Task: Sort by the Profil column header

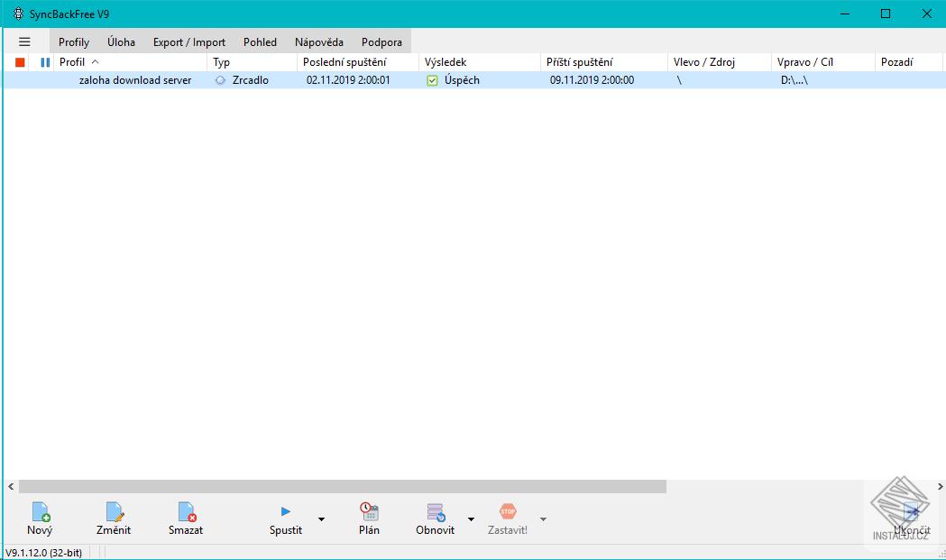Action: point(131,62)
